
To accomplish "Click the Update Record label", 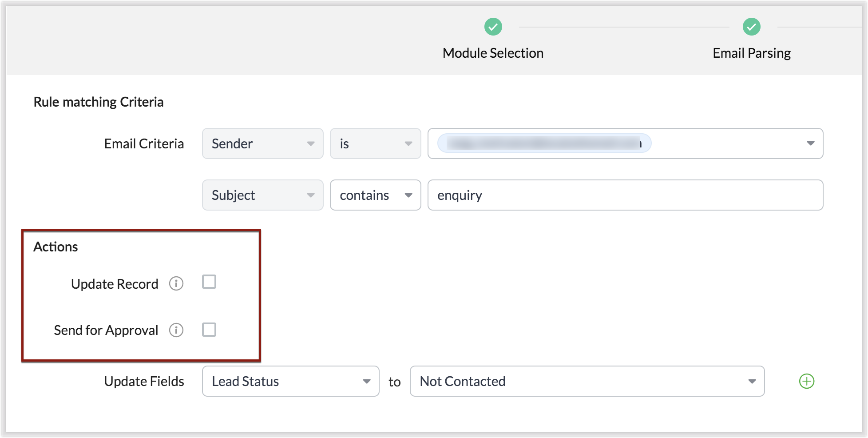I will [x=115, y=284].
